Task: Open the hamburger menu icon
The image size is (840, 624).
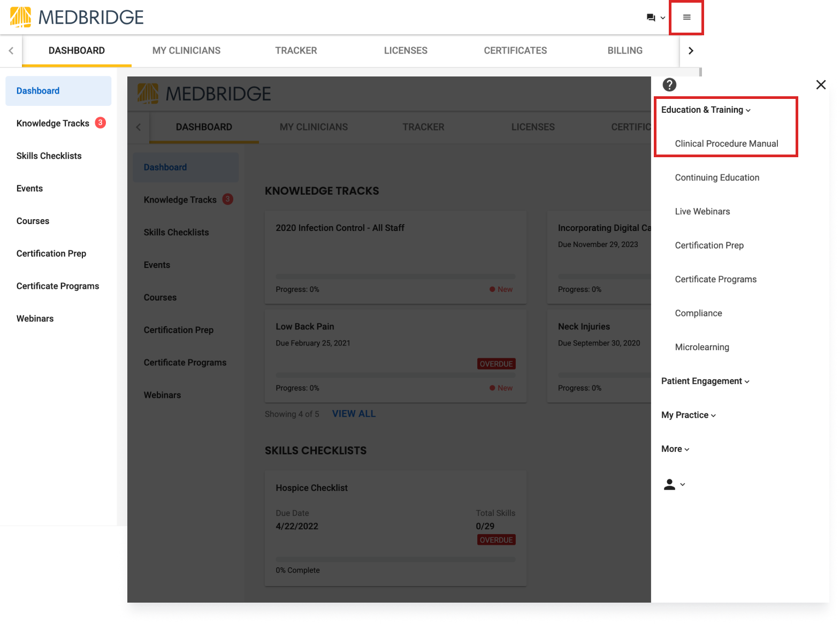Action: pyautogui.click(x=686, y=18)
